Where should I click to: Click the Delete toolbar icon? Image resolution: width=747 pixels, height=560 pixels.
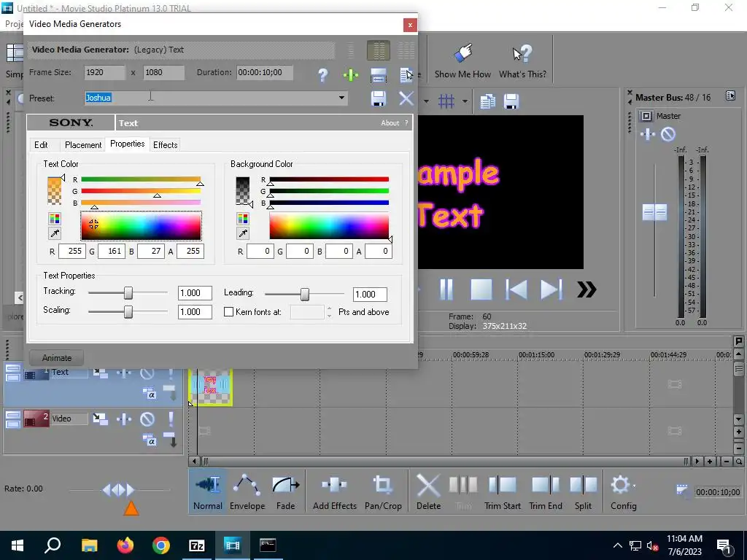point(428,492)
